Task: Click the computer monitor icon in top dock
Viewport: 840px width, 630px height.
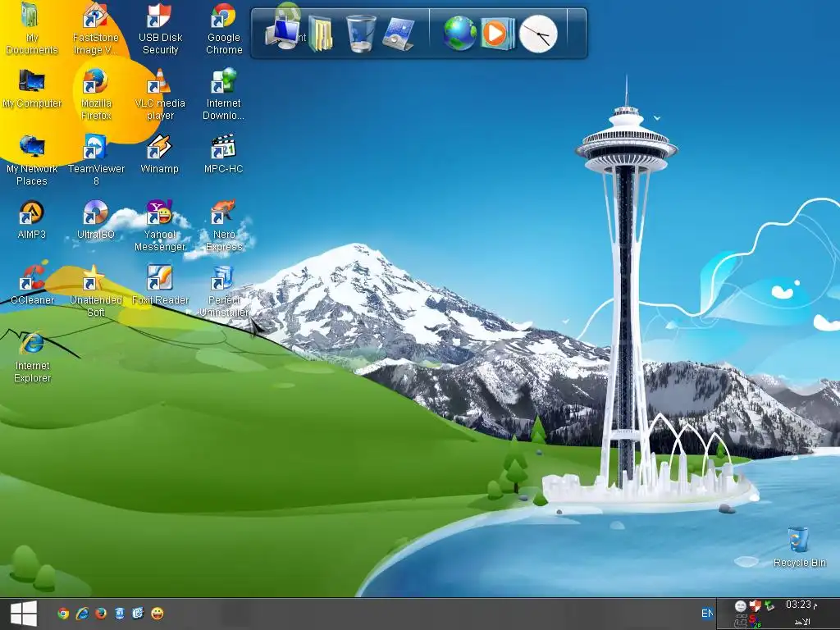Action: tap(283, 33)
